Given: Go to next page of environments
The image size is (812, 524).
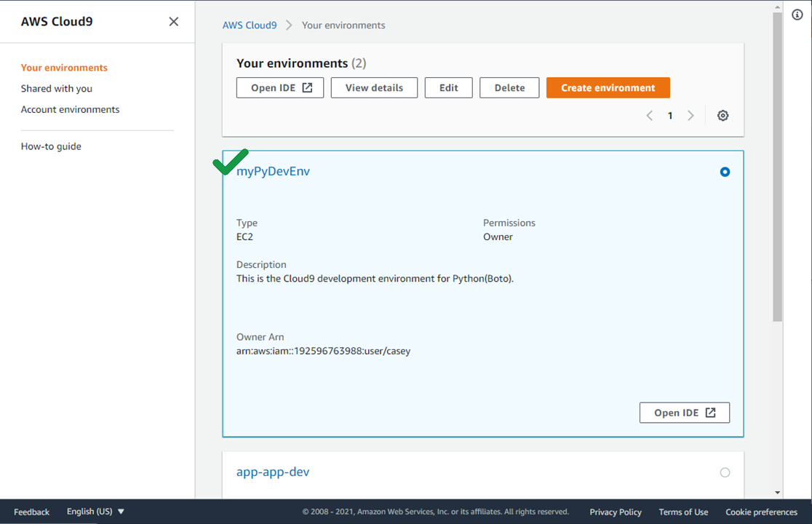Looking at the screenshot, I should point(690,116).
